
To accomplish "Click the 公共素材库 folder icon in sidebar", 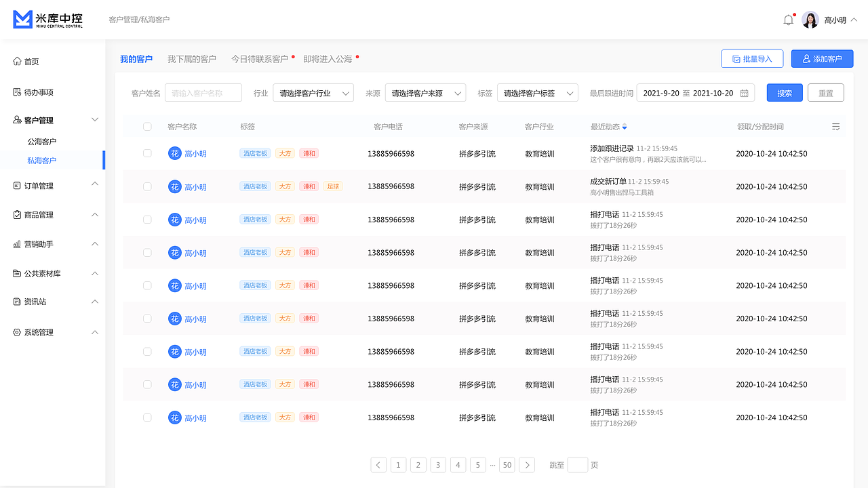I will pyautogui.click(x=17, y=274).
